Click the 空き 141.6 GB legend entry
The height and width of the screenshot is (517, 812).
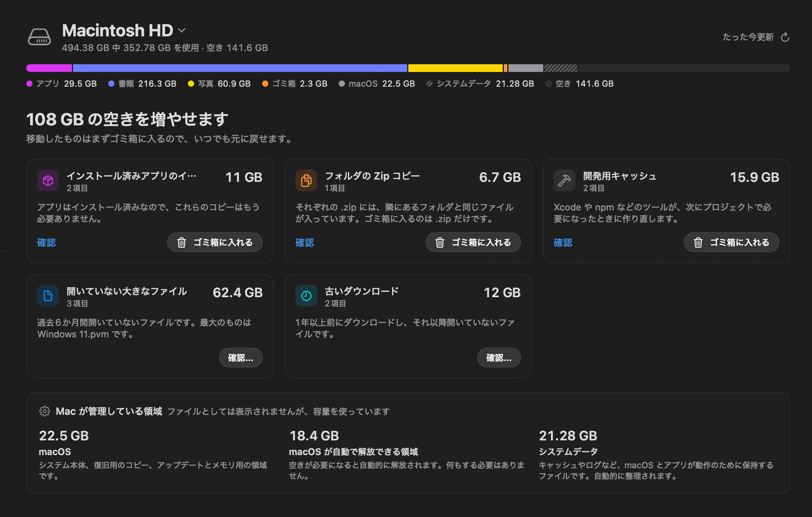(580, 84)
